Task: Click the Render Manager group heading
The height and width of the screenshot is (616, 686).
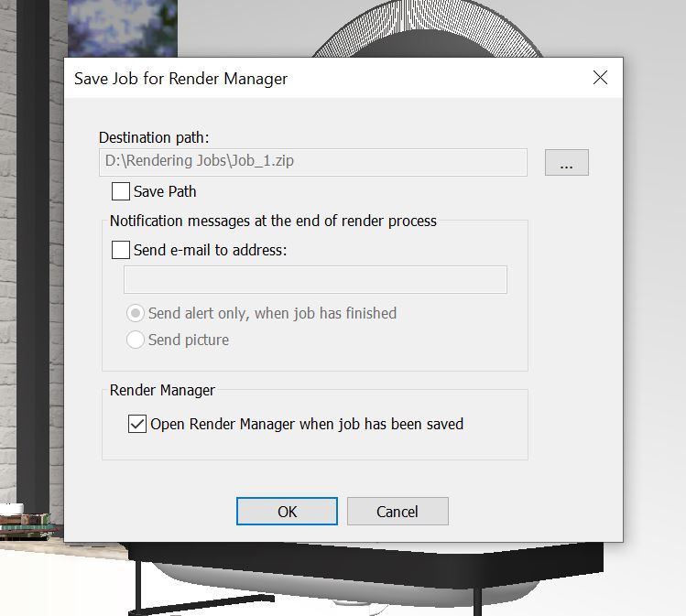Action: 162,390
